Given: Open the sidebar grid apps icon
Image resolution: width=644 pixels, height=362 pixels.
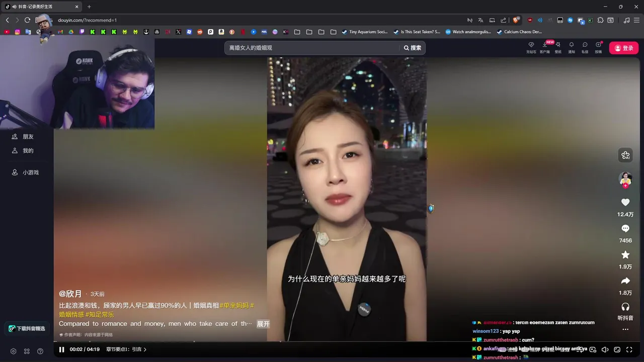Looking at the screenshot, I should (x=27, y=351).
